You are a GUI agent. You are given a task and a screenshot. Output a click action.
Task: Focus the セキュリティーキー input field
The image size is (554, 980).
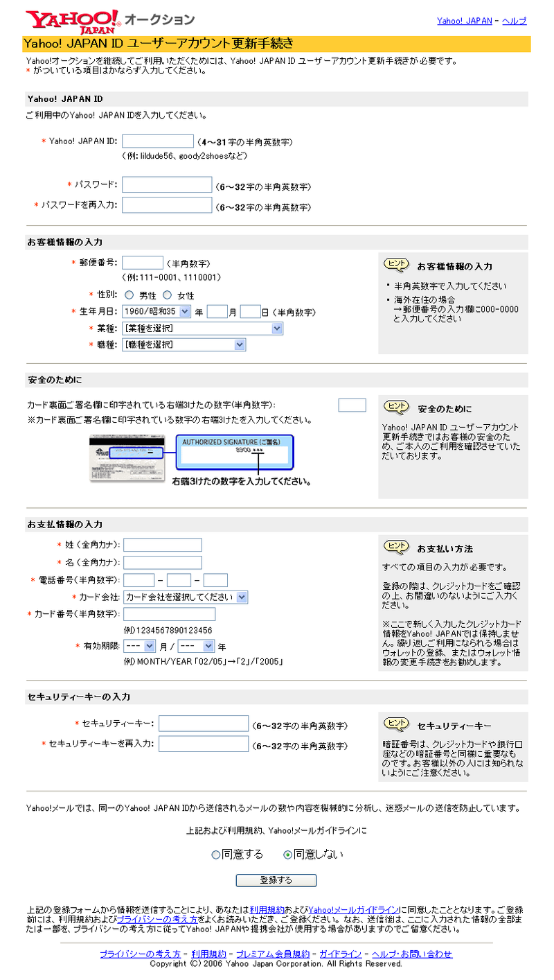(204, 724)
